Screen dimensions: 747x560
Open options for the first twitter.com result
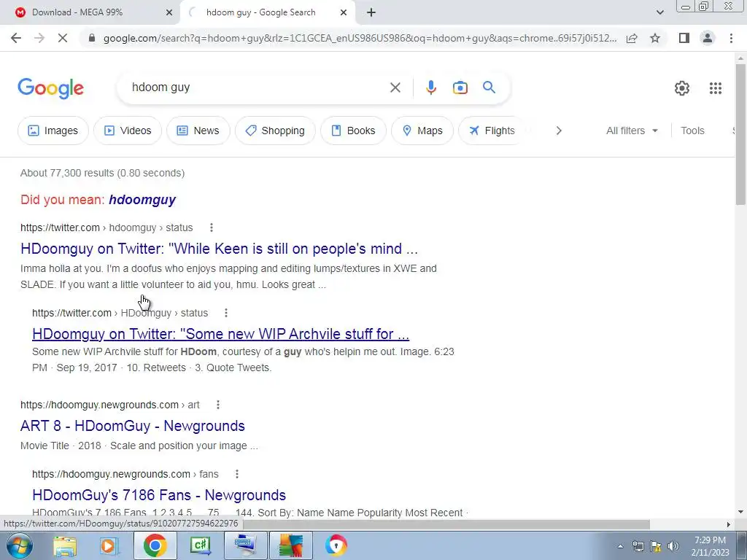211,227
